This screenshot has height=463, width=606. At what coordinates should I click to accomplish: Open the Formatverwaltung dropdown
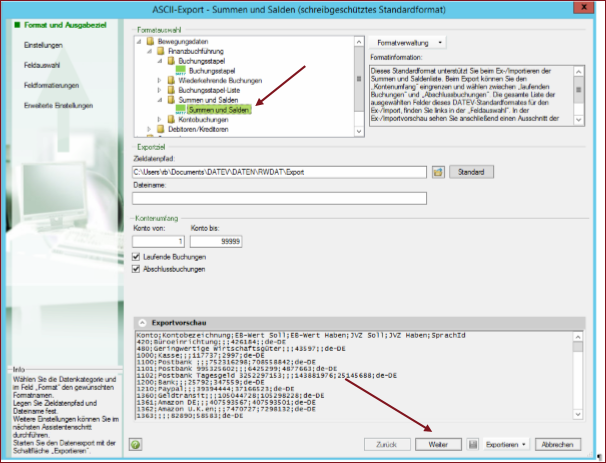click(x=410, y=43)
